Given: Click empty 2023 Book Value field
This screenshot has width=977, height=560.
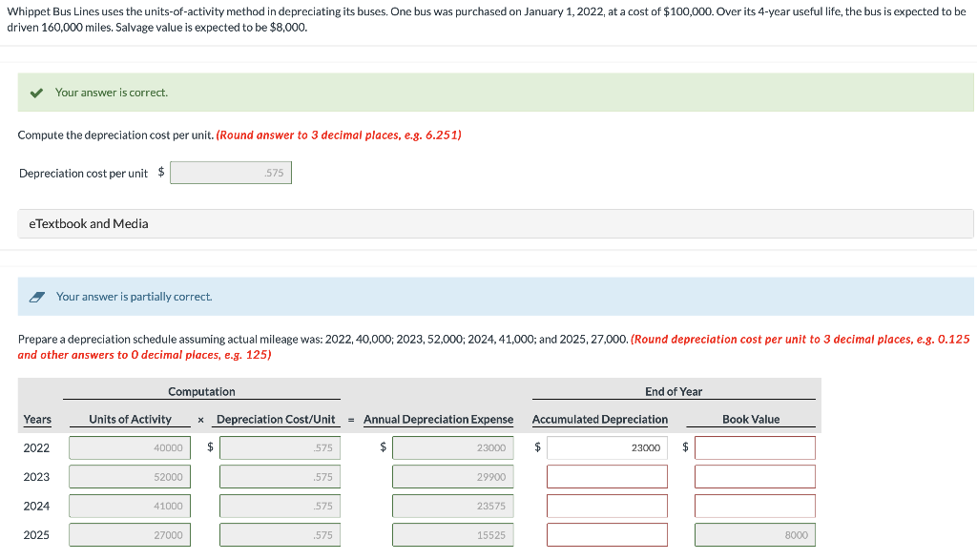Looking at the screenshot, I should pyautogui.click(x=756, y=477).
